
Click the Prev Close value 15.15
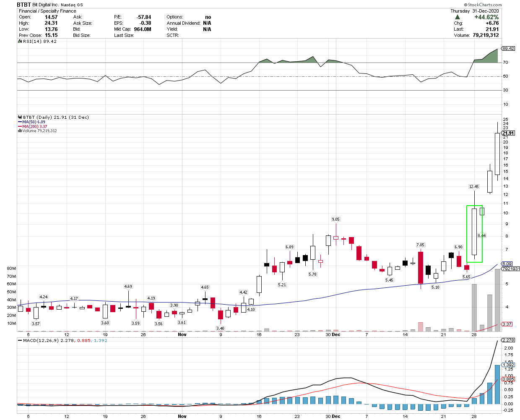[x=51, y=35]
